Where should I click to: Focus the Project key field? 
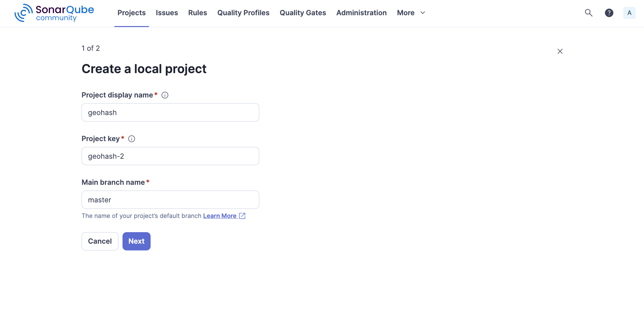(170, 156)
